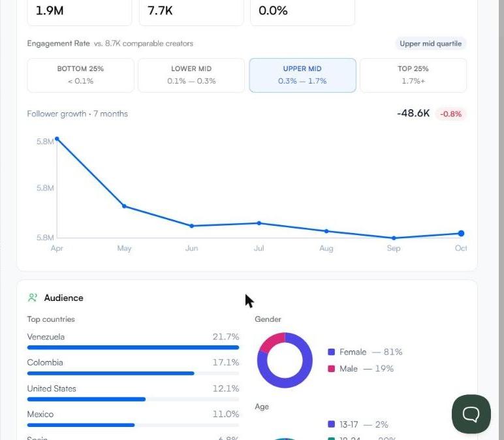The height and width of the screenshot is (440, 504).
Task: Click the 12.1% value for United States
Action: [x=226, y=388]
